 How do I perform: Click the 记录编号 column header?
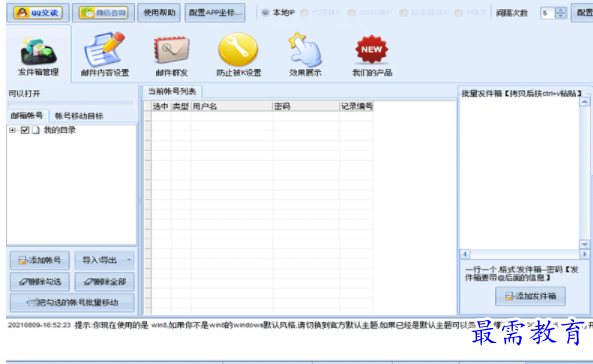pyautogui.click(x=356, y=106)
